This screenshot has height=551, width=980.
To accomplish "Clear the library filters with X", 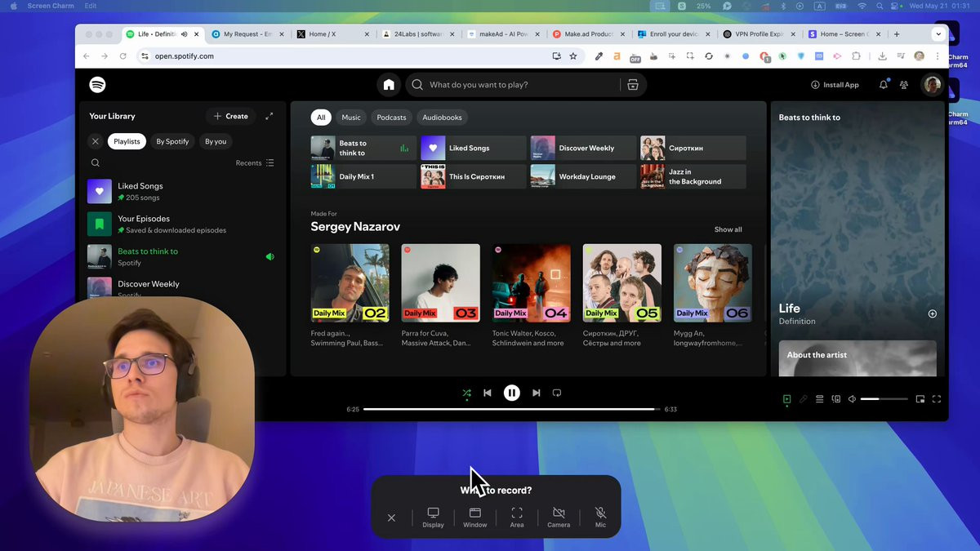I will pyautogui.click(x=96, y=141).
